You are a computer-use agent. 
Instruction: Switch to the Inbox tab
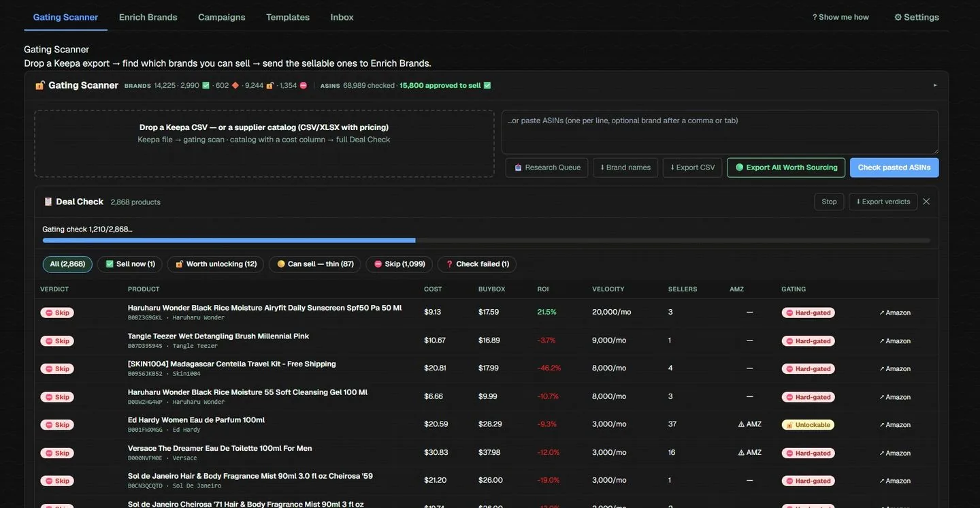342,17
